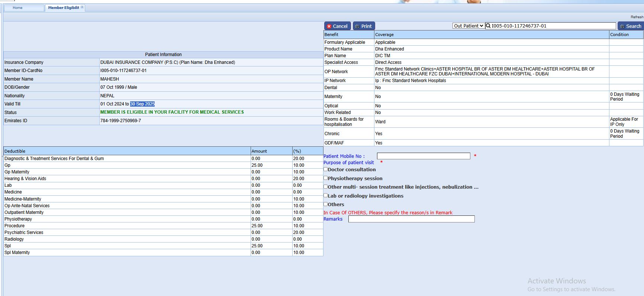
Task: Check Lab or radiology investigations option
Action: pos(326,195)
